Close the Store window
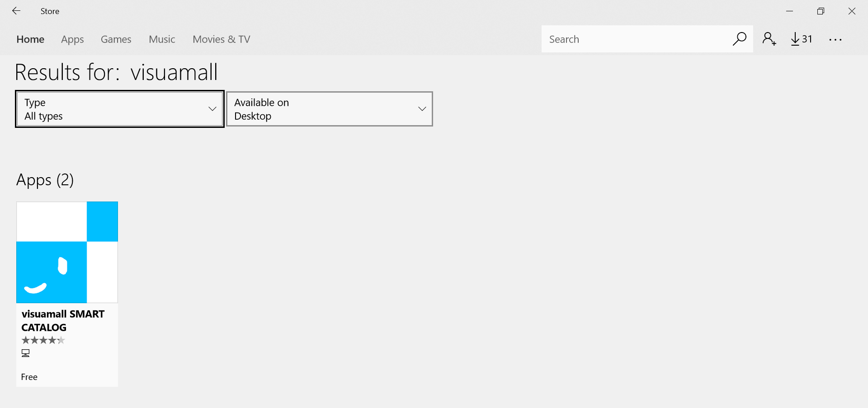Image resolution: width=868 pixels, height=408 pixels. [852, 11]
